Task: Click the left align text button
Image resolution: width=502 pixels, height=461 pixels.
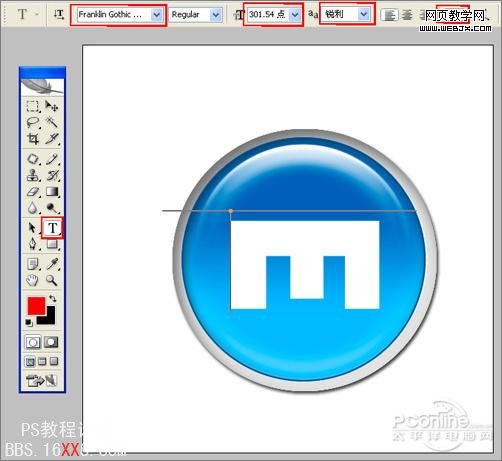Action: point(389,14)
